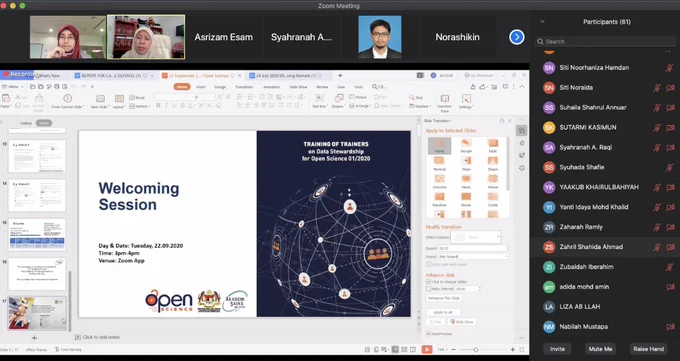Open the Insert ribbon tab
This screenshot has height=361, width=680.
(x=200, y=87)
